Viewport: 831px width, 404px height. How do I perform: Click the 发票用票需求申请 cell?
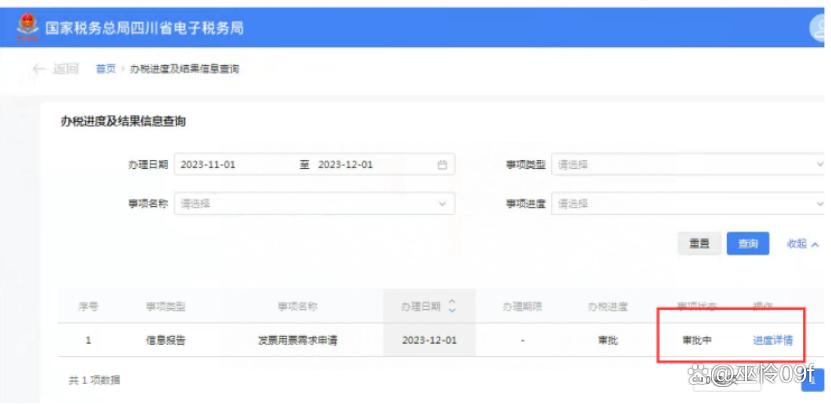pos(298,340)
